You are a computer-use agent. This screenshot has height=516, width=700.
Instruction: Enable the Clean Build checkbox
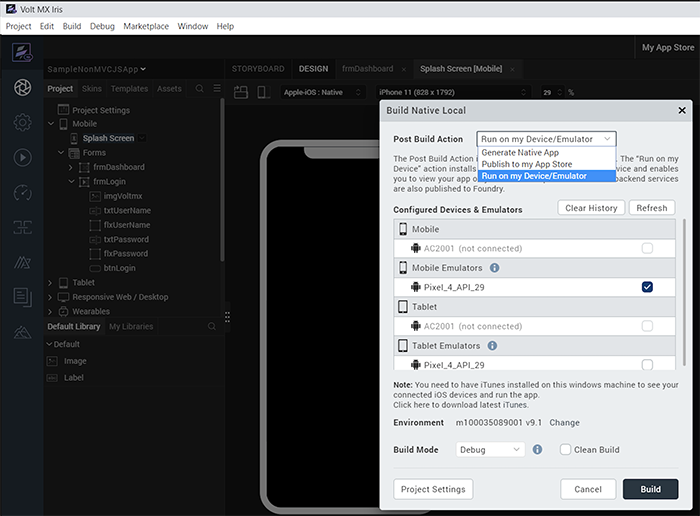[566, 450]
